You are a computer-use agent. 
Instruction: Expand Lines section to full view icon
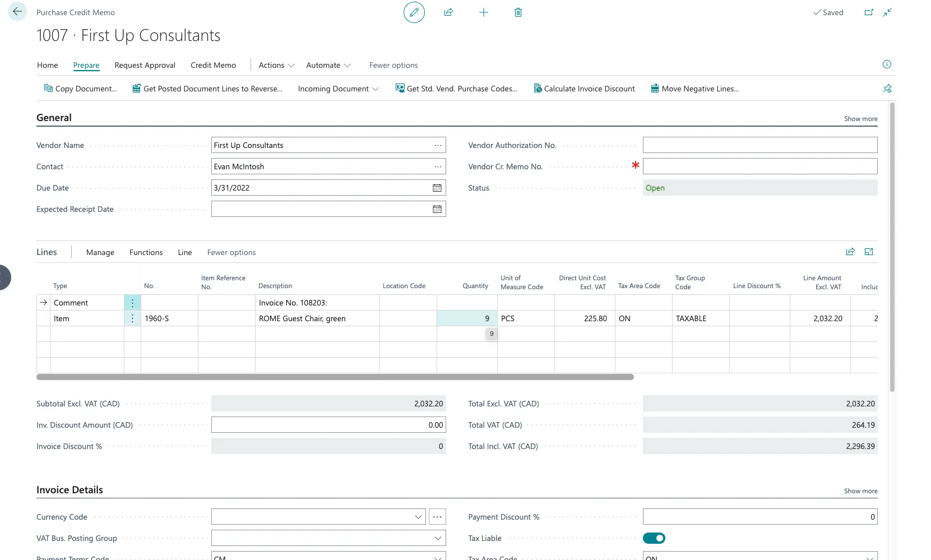pyautogui.click(x=869, y=252)
